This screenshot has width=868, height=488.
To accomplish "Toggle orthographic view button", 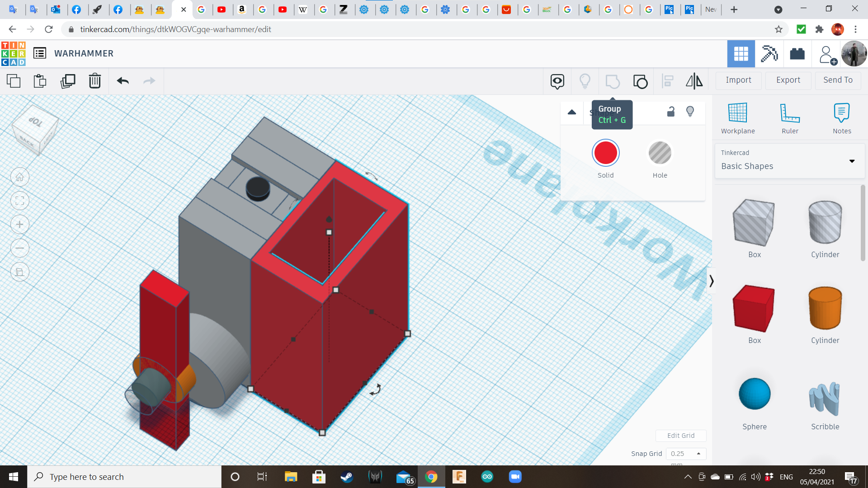I will [20, 272].
